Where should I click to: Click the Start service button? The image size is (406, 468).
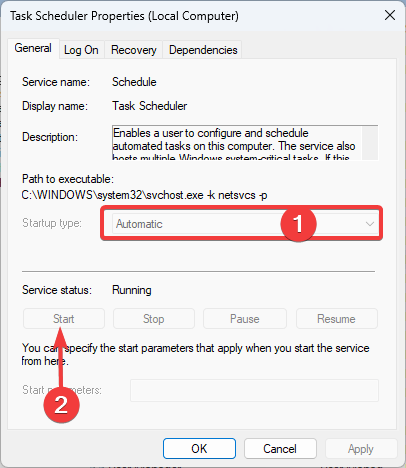[64, 319]
